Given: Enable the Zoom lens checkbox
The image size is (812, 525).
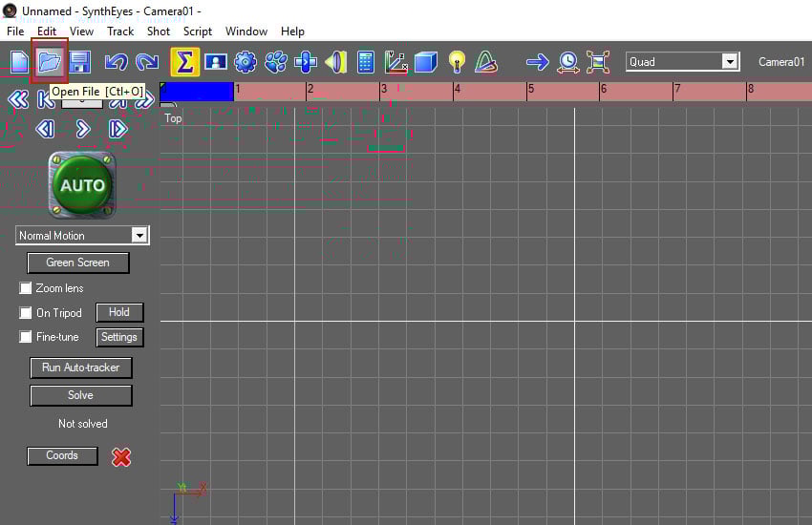Looking at the screenshot, I should pos(26,288).
